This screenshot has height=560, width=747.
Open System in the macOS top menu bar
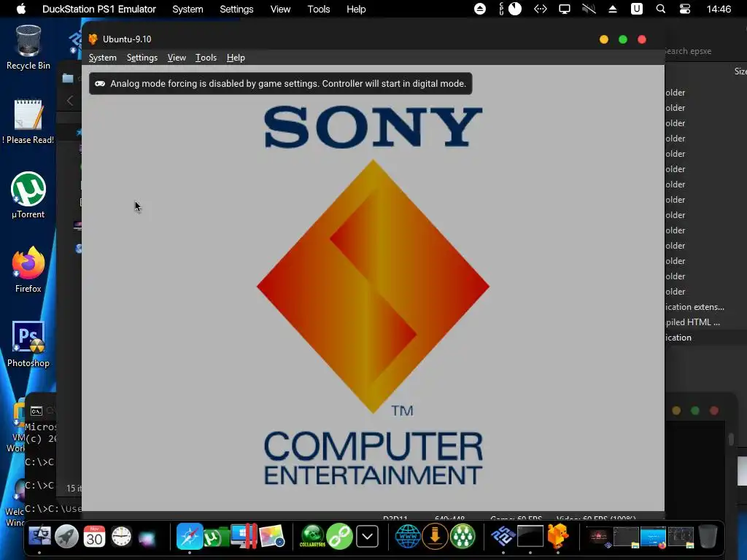pos(187,9)
